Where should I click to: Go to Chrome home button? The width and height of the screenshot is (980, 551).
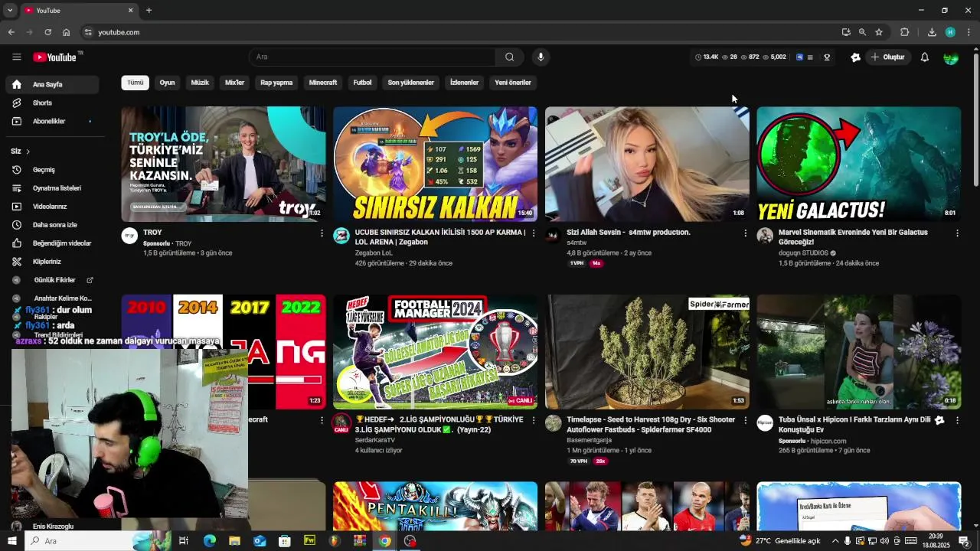(67, 32)
